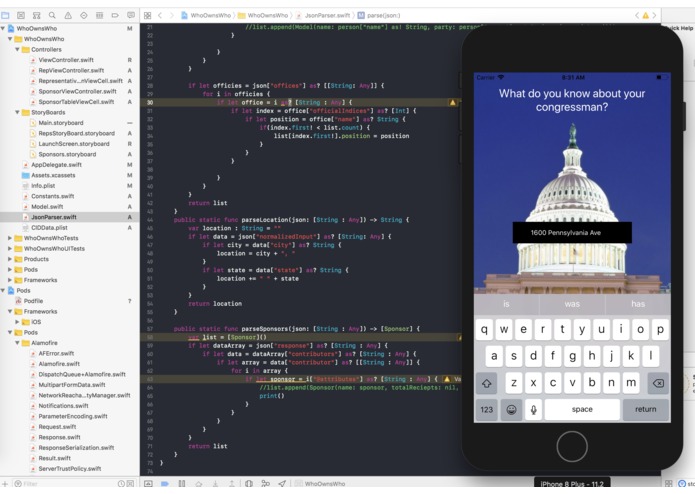Tap the return key

[645, 409]
